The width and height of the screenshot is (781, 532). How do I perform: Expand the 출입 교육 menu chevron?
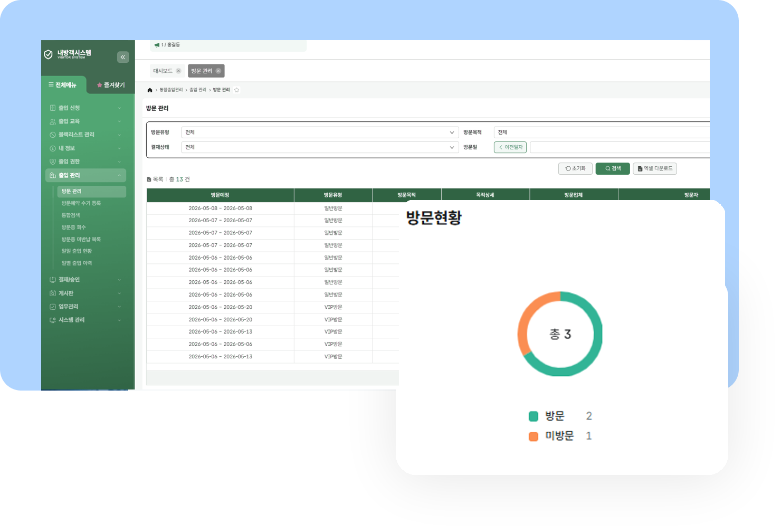(x=119, y=121)
